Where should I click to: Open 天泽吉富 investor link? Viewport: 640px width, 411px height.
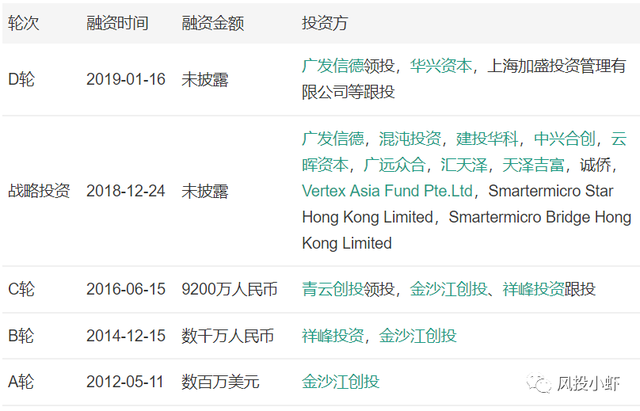[533, 165]
